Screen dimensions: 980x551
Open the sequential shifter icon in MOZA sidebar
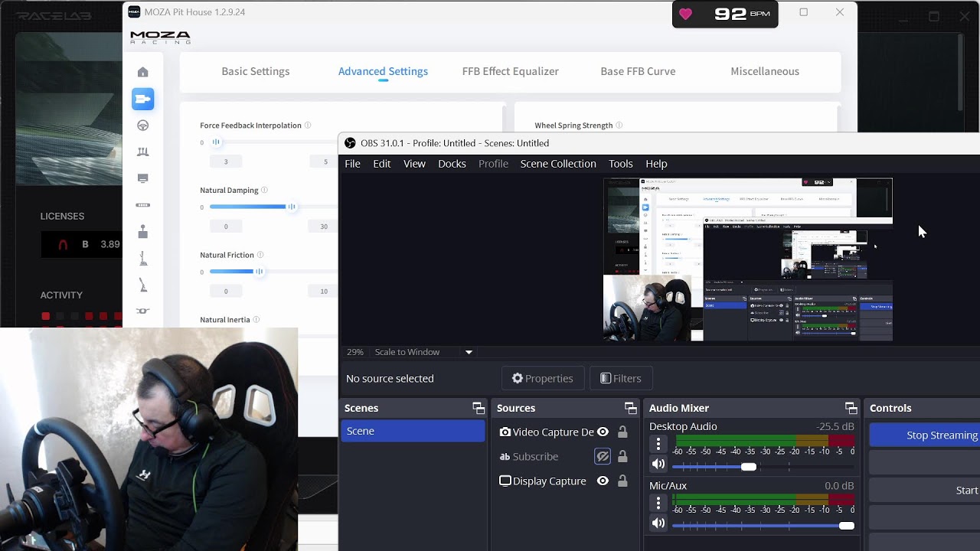pos(143,259)
